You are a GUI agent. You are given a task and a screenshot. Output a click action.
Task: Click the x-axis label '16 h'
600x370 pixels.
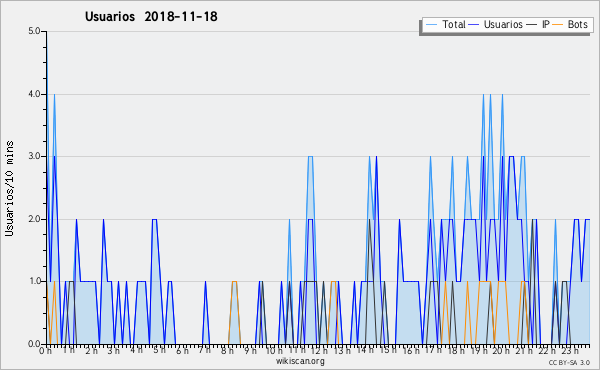(411, 351)
